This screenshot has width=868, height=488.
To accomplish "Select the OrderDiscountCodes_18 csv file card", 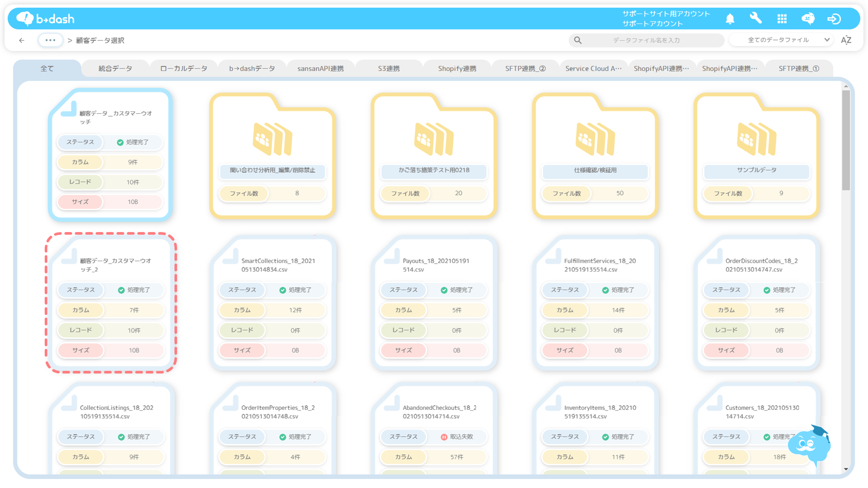I will click(756, 303).
